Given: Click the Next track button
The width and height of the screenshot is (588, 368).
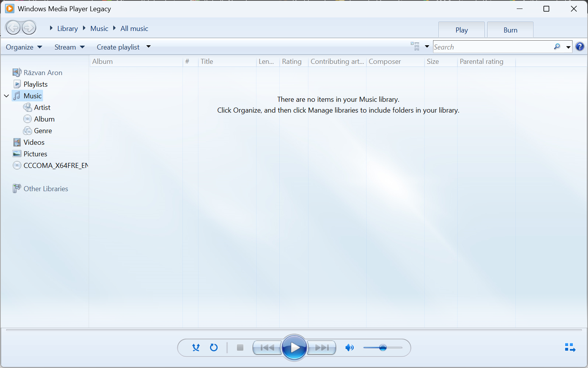Looking at the screenshot, I should 322,347.
